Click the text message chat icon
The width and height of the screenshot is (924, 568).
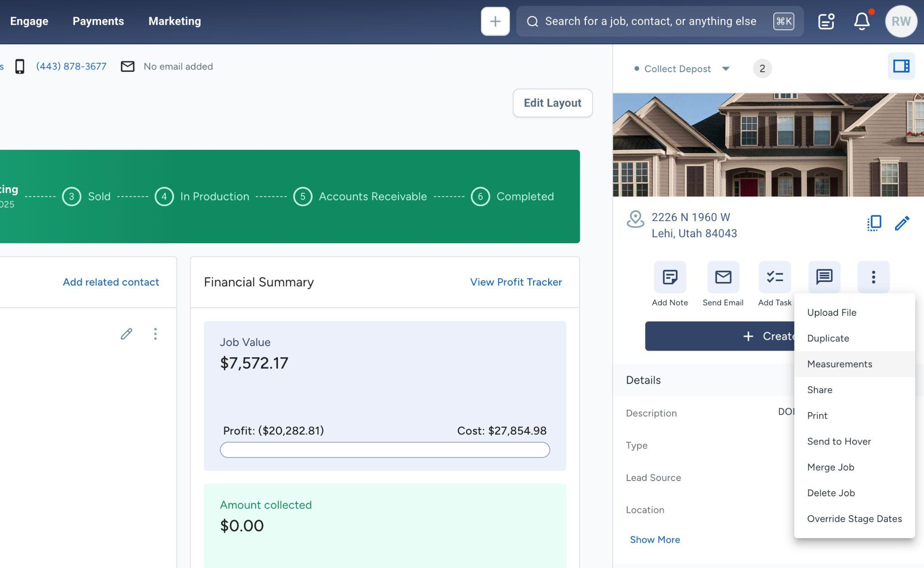pos(824,277)
